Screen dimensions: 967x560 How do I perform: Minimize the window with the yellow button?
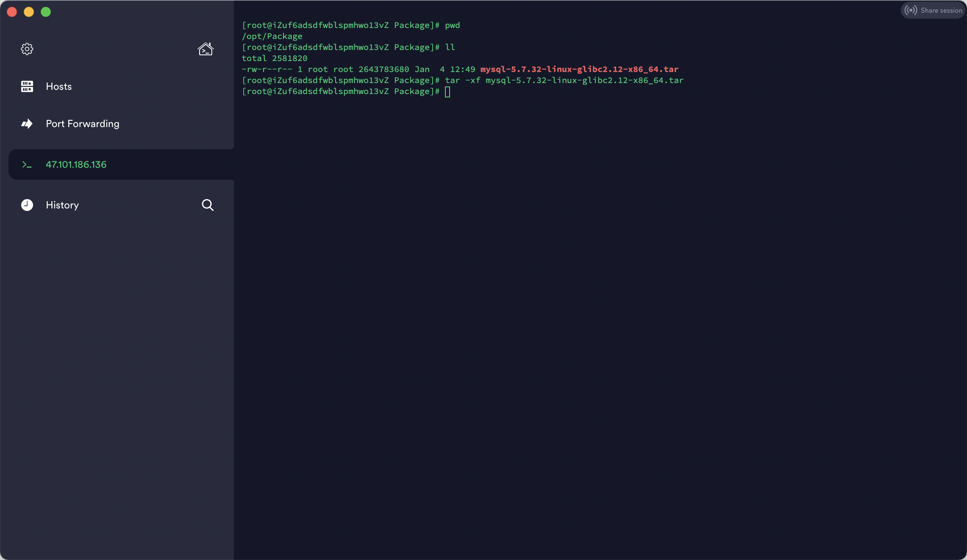(x=29, y=12)
